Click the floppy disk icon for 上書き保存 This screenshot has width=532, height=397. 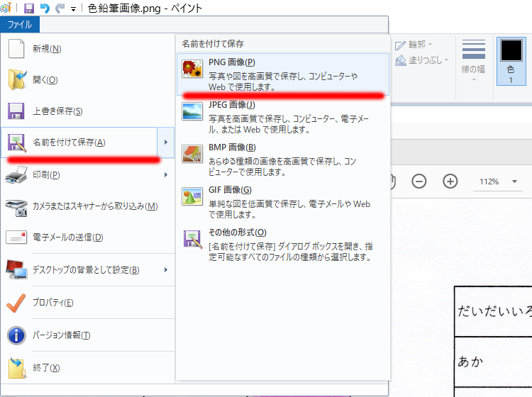click(16, 111)
